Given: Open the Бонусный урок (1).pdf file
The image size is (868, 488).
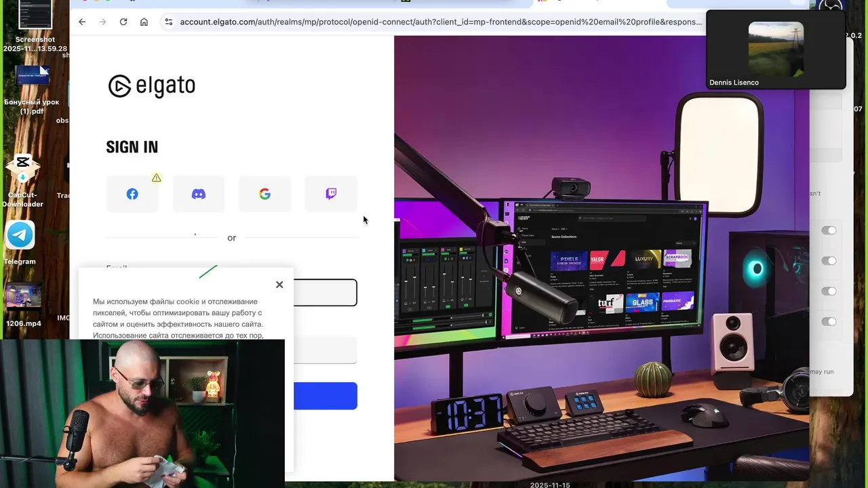Looking at the screenshot, I should coord(31,90).
